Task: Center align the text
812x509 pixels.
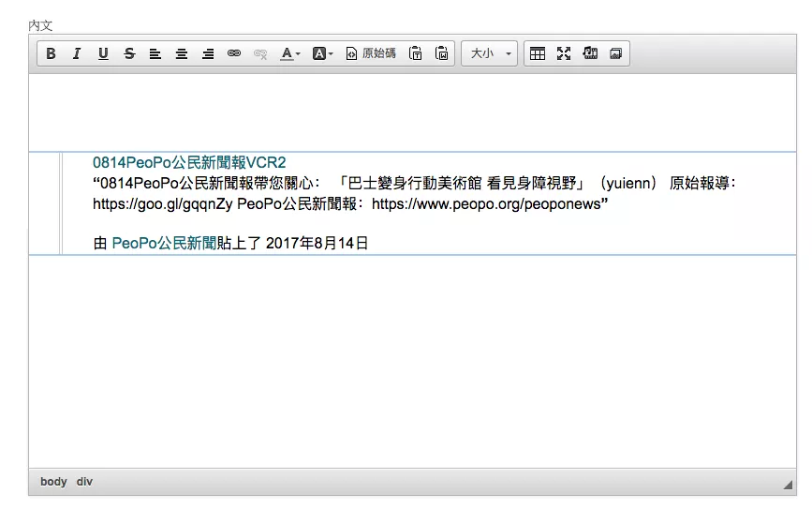Action: pos(182,53)
